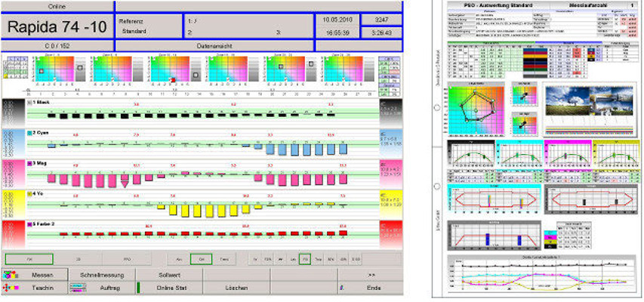Click the green Online Stat indicator
Screen dimensions: 644x302
(x=138, y=288)
